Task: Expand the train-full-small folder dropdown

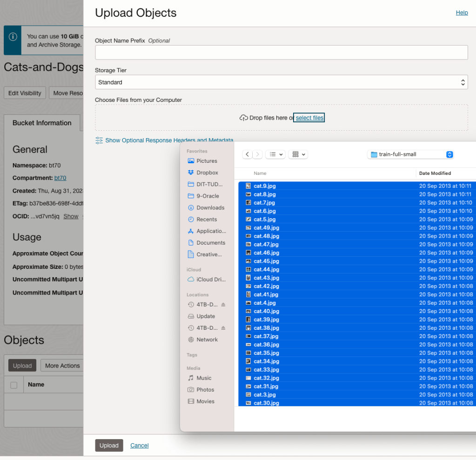Action: pyautogui.click(x=449, y=154)
